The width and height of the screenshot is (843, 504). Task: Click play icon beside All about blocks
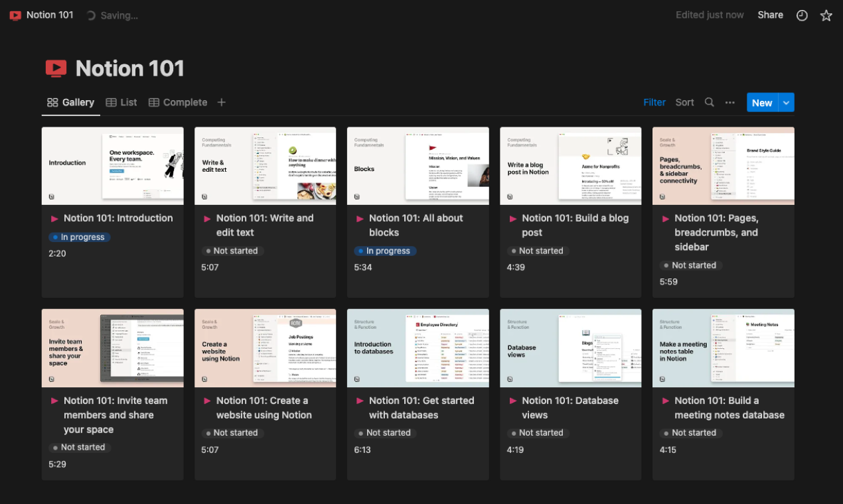[x=360, y=218]
